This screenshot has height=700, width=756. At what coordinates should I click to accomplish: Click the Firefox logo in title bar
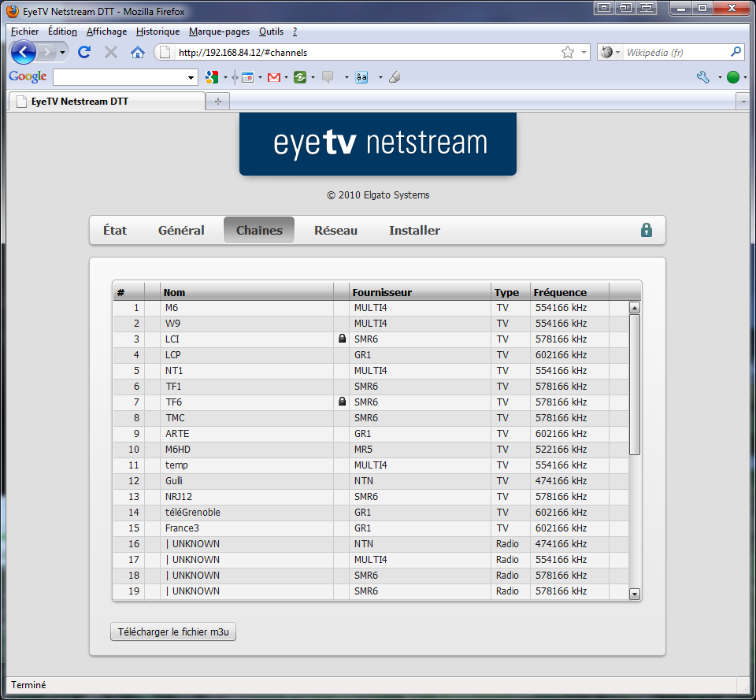pos(13,11)
